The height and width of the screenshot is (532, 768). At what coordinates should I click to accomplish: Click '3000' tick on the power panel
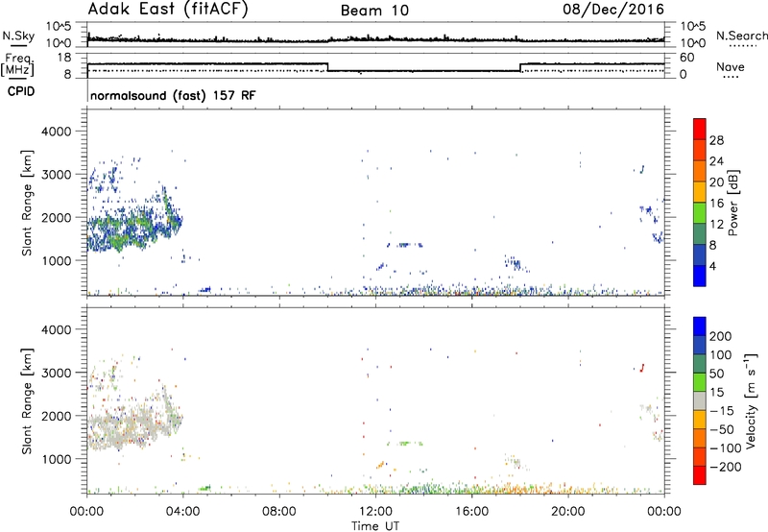[56, 175]
